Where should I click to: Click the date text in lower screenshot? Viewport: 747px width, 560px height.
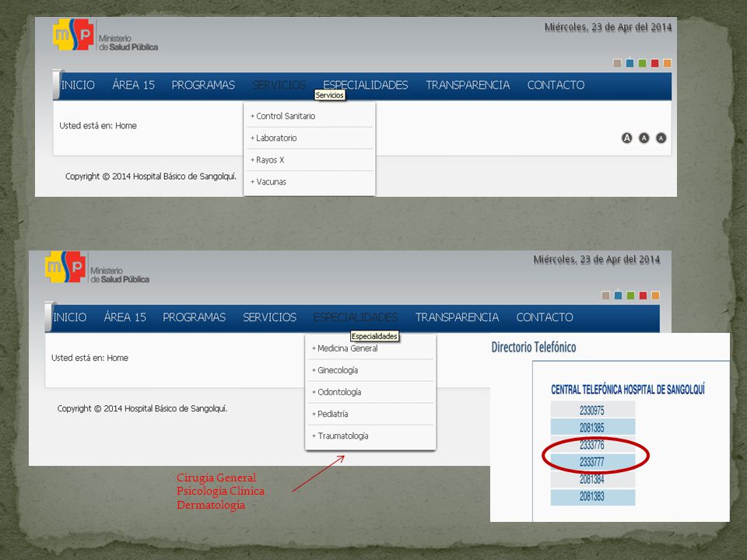597,260
